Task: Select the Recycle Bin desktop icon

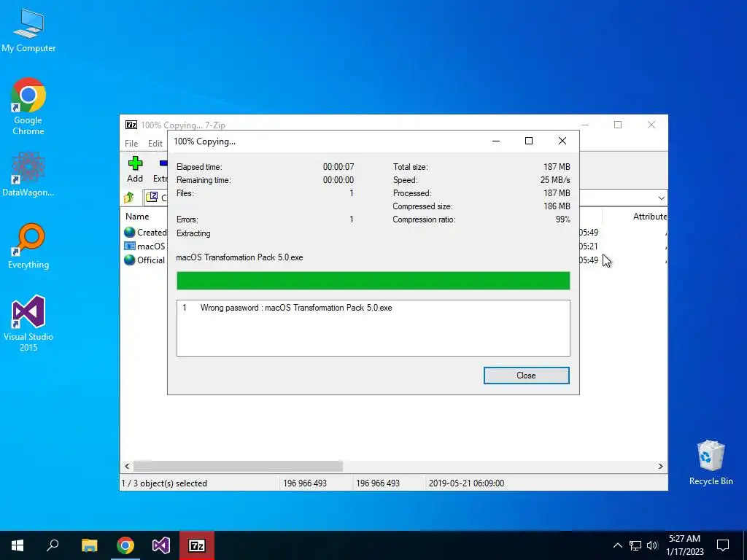Action: click(x=711, y=462)
